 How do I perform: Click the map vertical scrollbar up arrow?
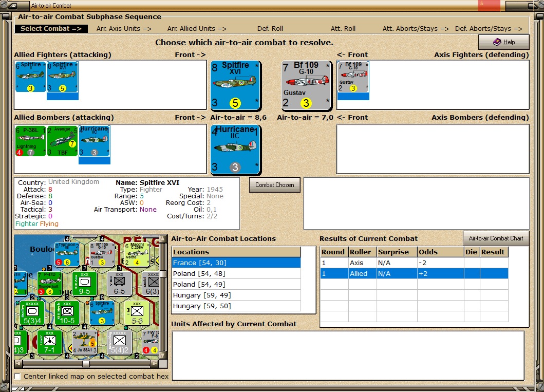click(x=163, y=239)
